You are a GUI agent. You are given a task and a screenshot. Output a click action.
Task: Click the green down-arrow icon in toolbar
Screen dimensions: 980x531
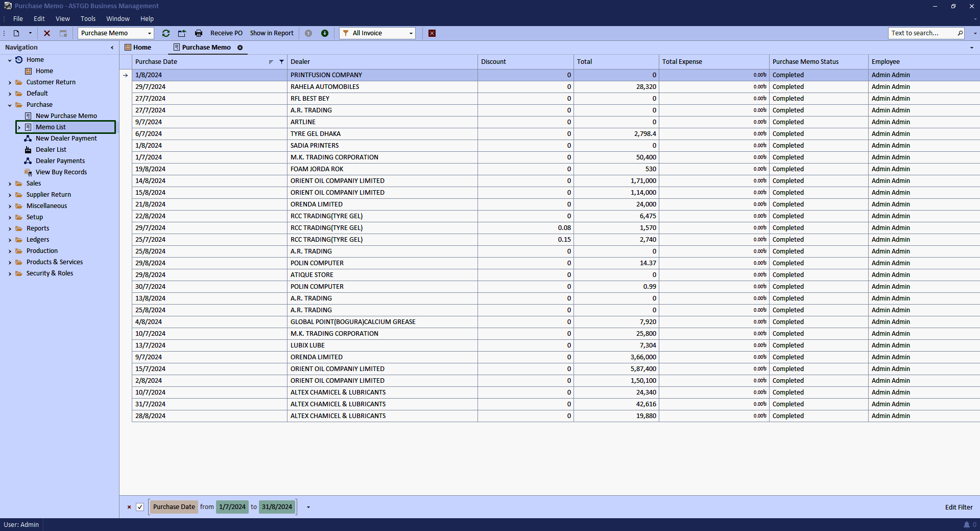click(x=325, y=33)
